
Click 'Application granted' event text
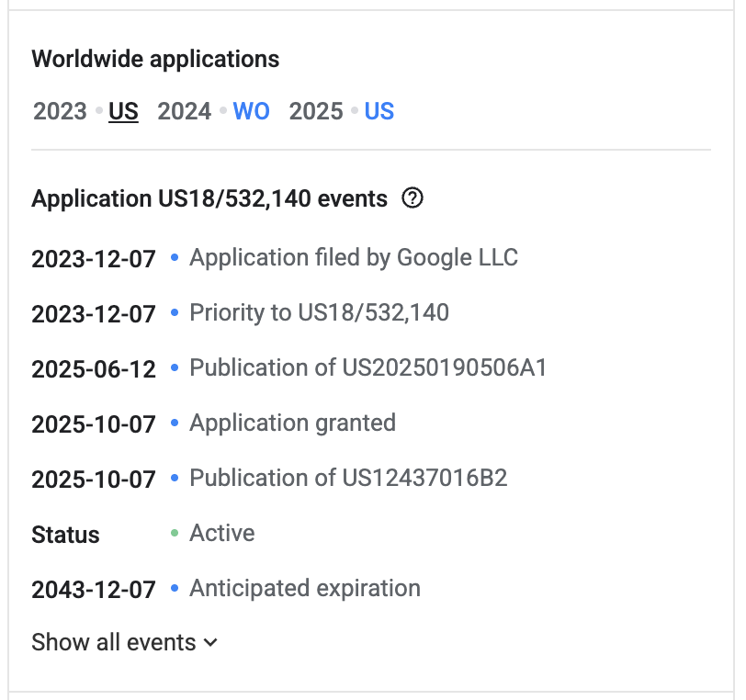pyautogui.click(x=292, y=423)
